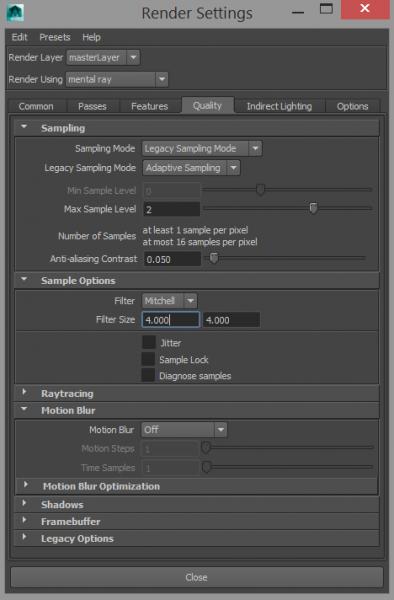Open the Sampling Mode dropdown
Viewport: 394px width, 600px height.
[x=202, y=148]
